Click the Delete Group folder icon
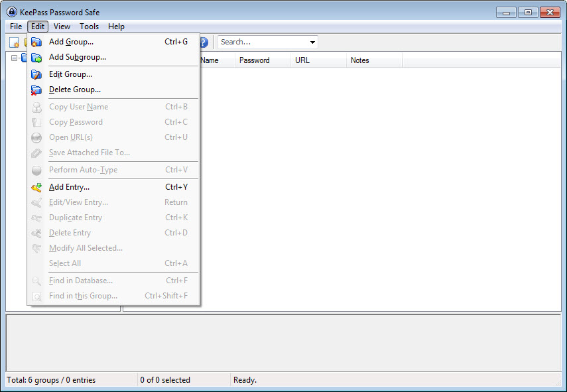567x392 pixels. click(x=36, y=90)
